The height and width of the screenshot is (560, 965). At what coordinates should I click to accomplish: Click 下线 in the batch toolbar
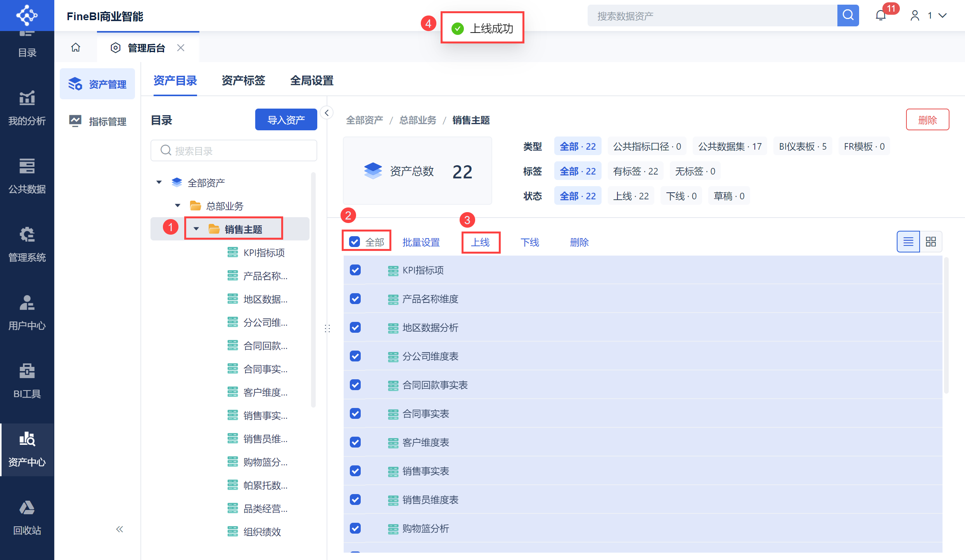(x=529, y=242)
